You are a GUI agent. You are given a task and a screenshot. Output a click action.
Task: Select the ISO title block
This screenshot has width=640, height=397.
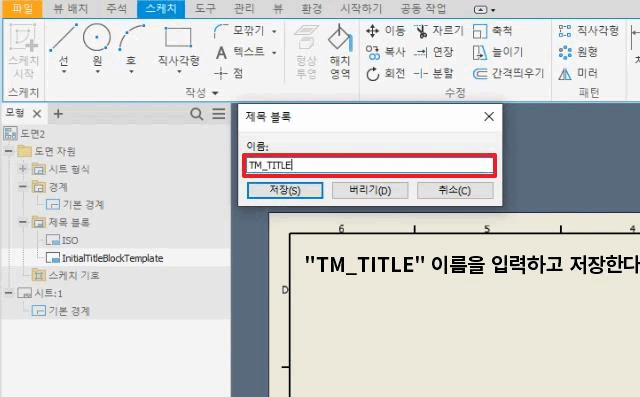pyautogui.click(x=62, y=240)
